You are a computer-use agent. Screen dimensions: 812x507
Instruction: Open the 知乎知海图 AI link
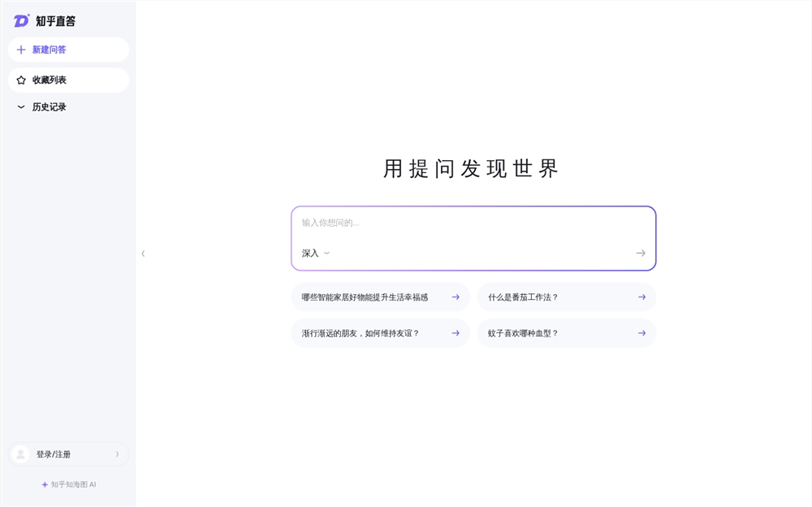71,484
